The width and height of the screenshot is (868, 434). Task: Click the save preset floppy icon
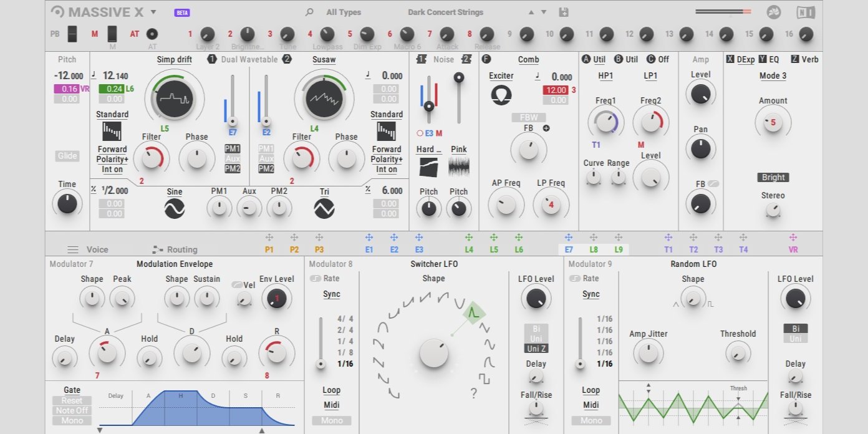(564, 12)
